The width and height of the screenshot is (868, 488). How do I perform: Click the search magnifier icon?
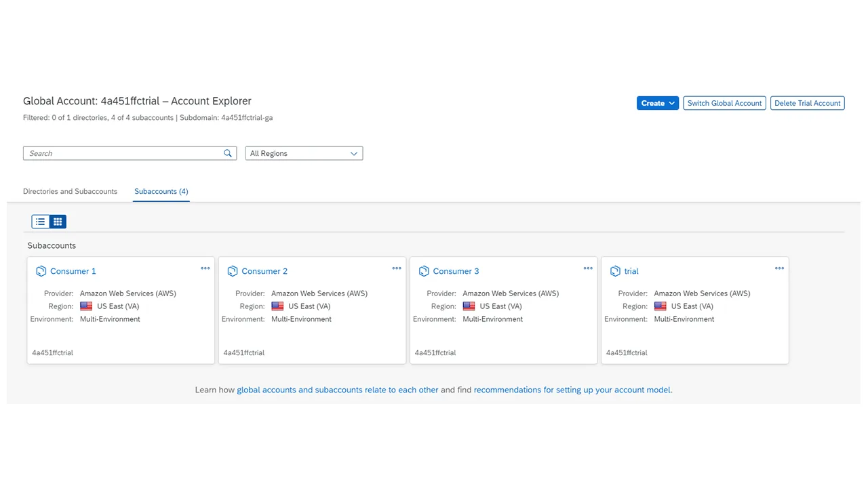(228, 153)
